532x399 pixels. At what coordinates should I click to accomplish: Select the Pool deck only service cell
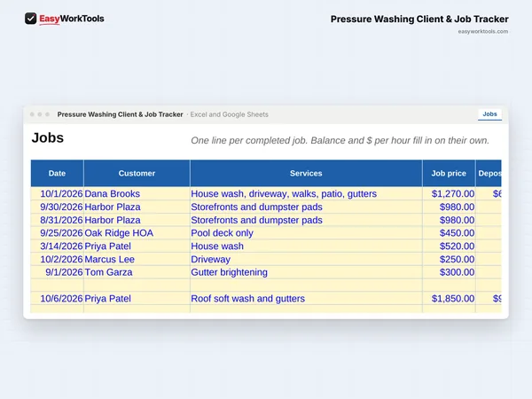pos(306,233)
